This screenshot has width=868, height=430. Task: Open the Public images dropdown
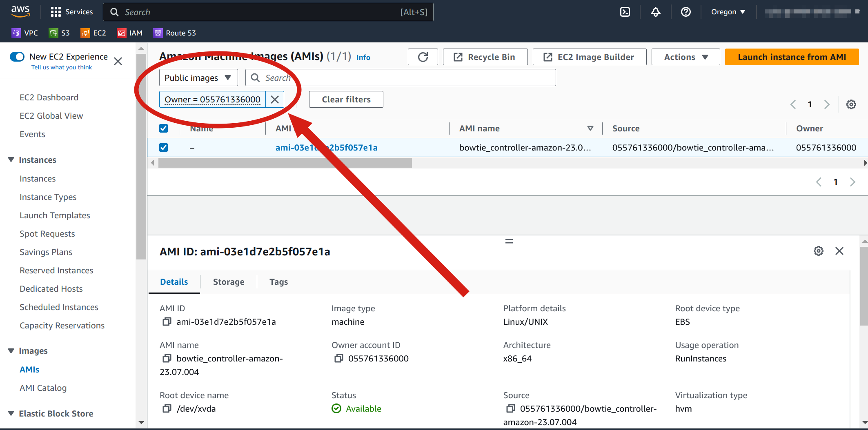[x=198, y=78]
